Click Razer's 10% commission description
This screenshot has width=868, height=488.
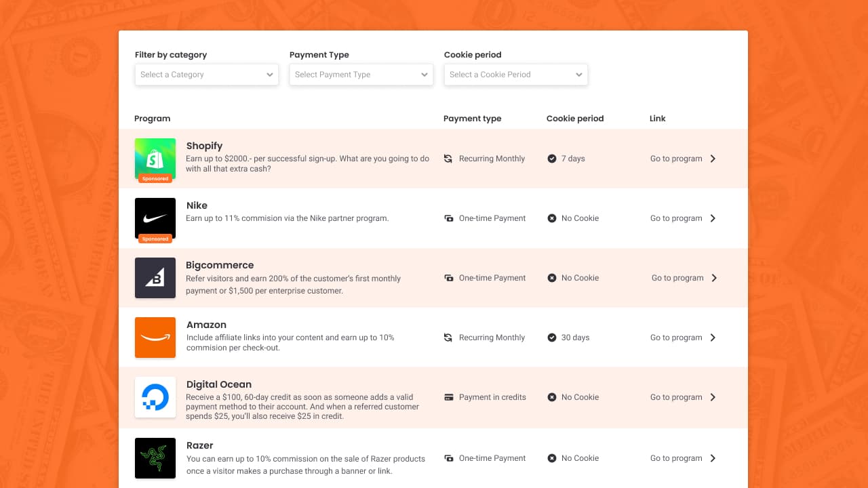coord(306,464)
